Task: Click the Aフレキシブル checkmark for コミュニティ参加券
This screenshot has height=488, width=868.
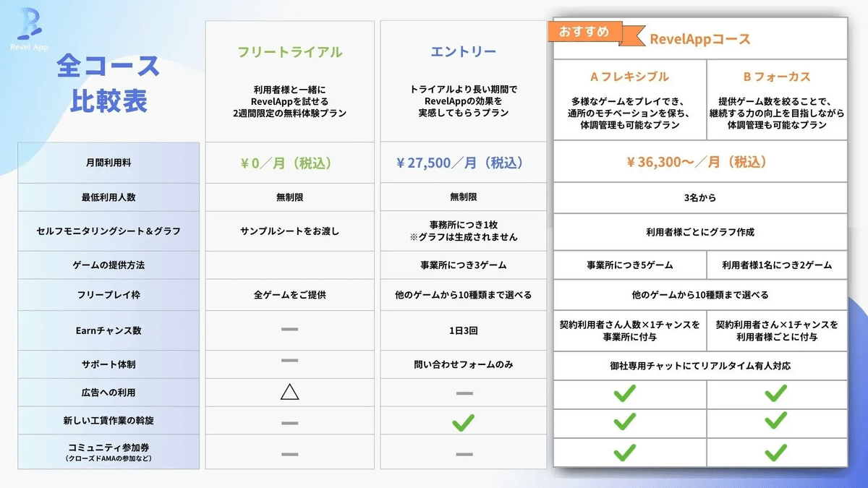Action: click(x=624, y=453)
